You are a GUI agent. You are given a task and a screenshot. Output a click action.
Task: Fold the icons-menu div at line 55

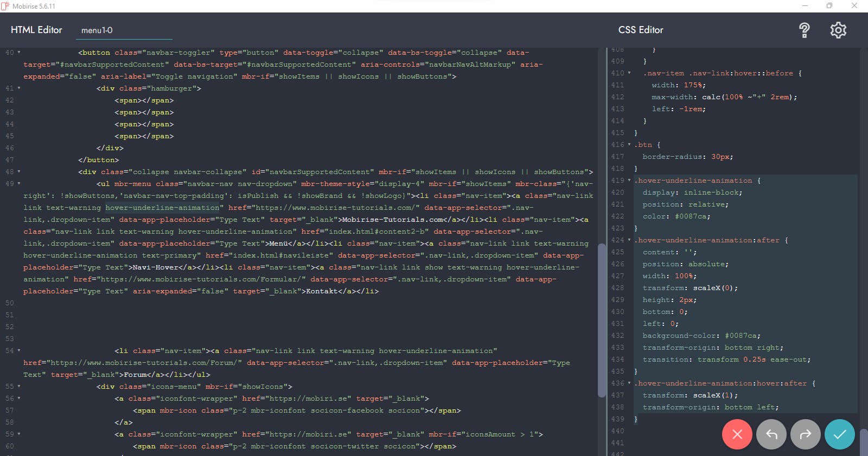click(x=19, y=387)
